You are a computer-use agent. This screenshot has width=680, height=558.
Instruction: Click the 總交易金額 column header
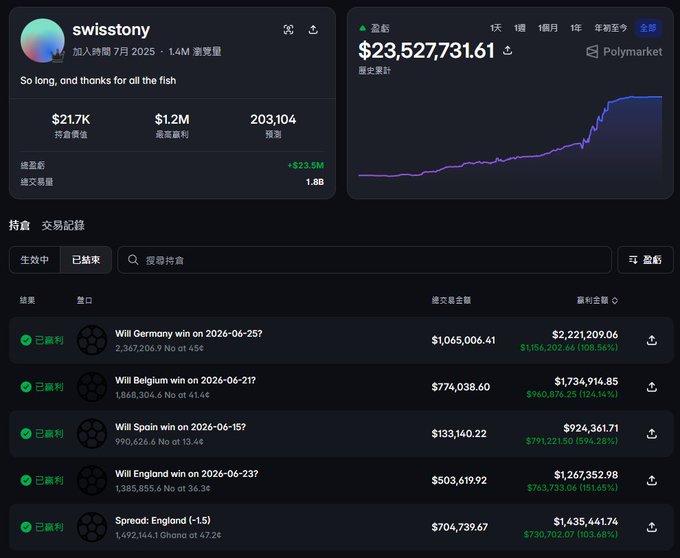(451, 300)
